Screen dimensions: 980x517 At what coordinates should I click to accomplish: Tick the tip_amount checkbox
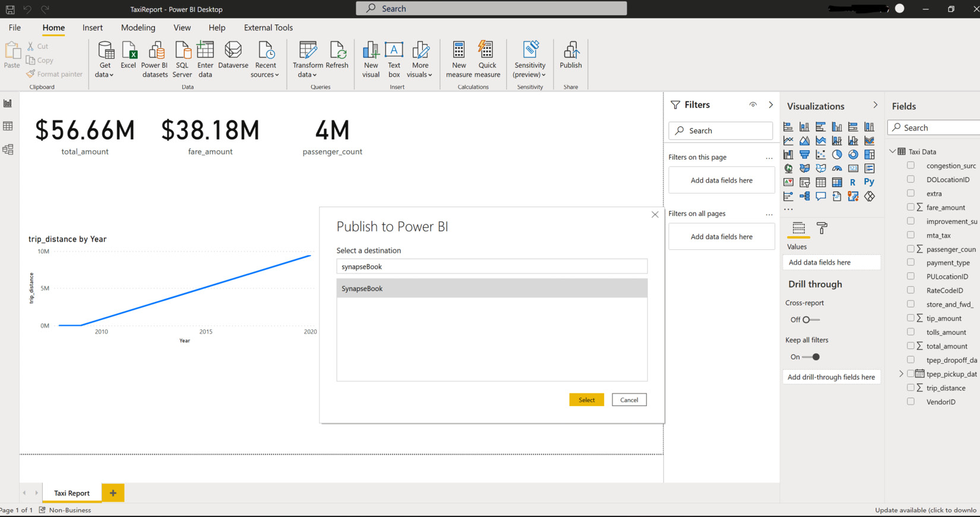point(911,318)
